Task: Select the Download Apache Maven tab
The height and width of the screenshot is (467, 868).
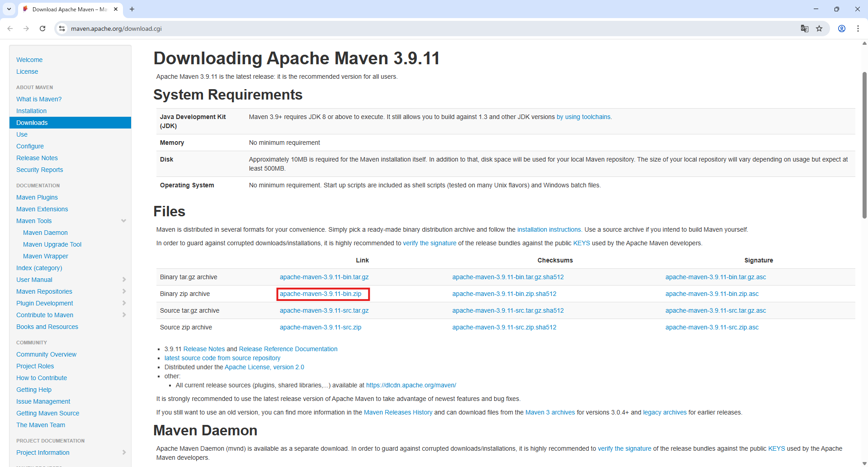Action: pos(70,9)
